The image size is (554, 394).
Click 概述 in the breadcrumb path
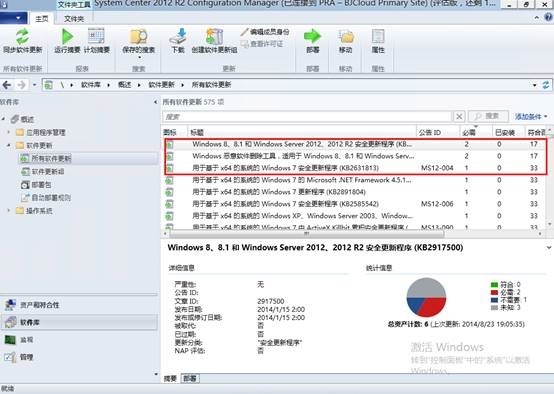tap(124, 85)
